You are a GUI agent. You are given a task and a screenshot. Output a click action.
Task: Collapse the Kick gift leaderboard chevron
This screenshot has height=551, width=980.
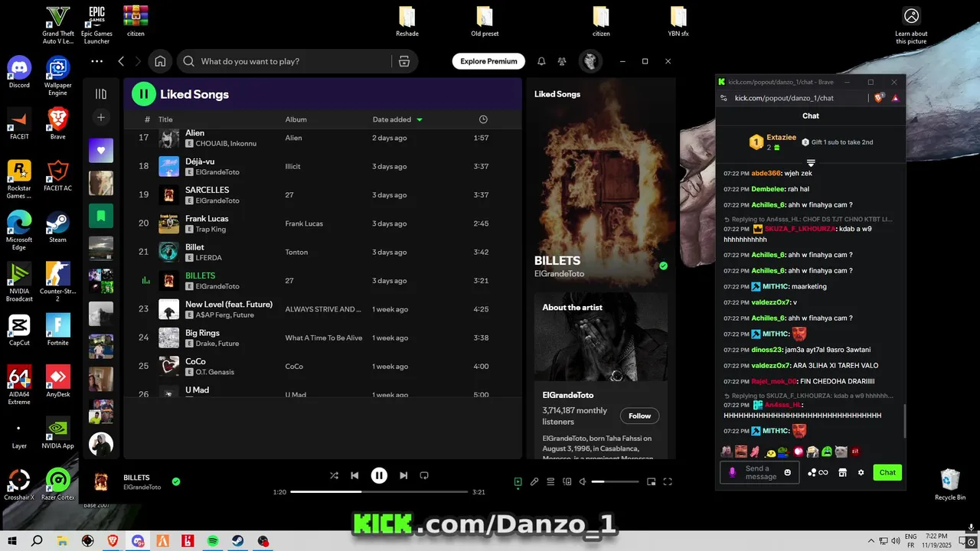pyautogui.click(x=811, y=163)
